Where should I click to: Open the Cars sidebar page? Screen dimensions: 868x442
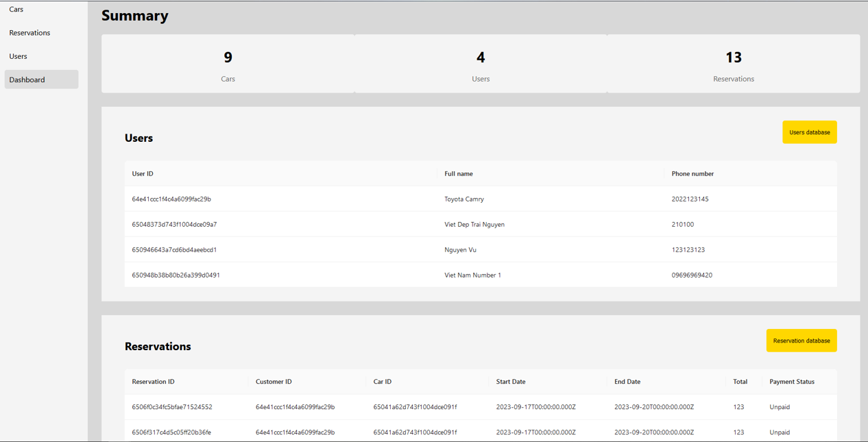click(x=41, y=10)
